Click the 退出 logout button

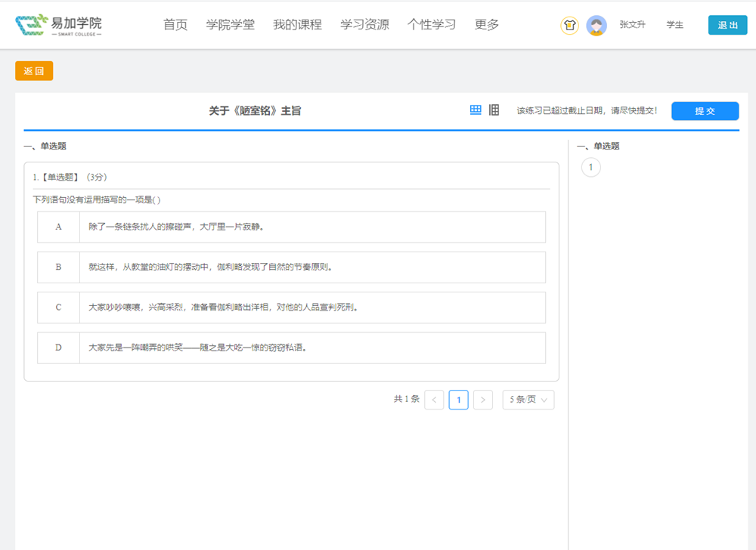pos(727,25)
